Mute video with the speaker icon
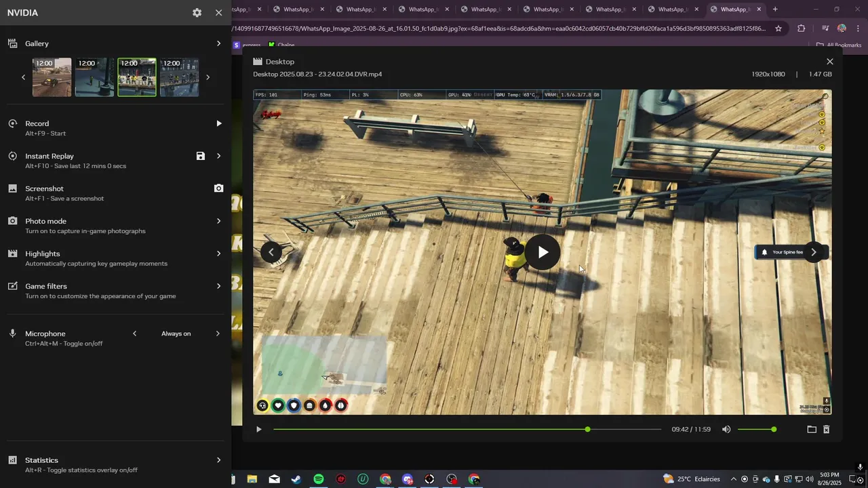 coord(726,429)
